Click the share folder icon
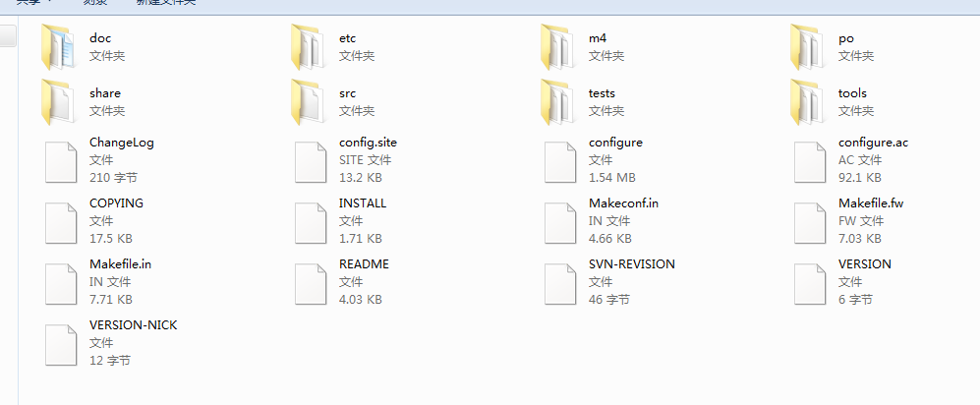980x405 pixels. click(x=59, y=102)
